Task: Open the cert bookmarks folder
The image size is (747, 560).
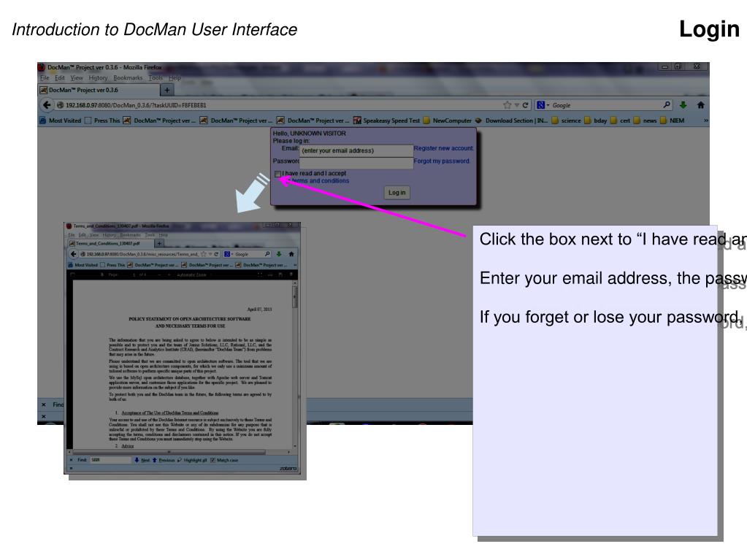Action: [620, 120]
